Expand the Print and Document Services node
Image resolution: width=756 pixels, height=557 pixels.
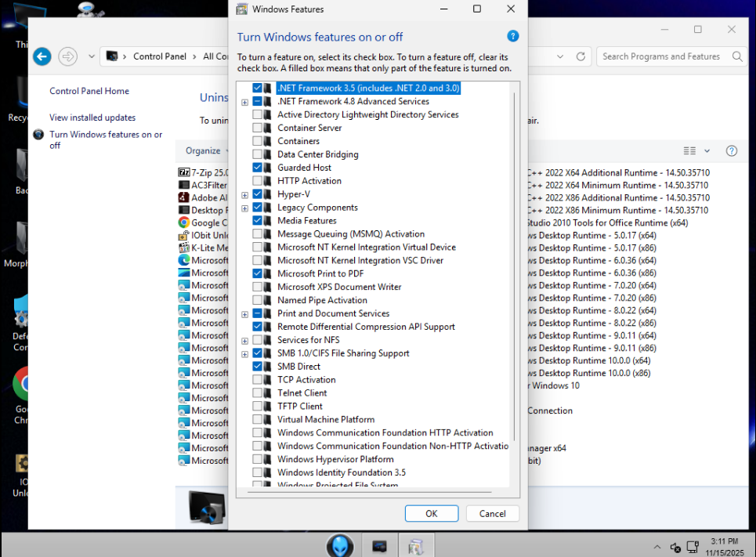245,314
